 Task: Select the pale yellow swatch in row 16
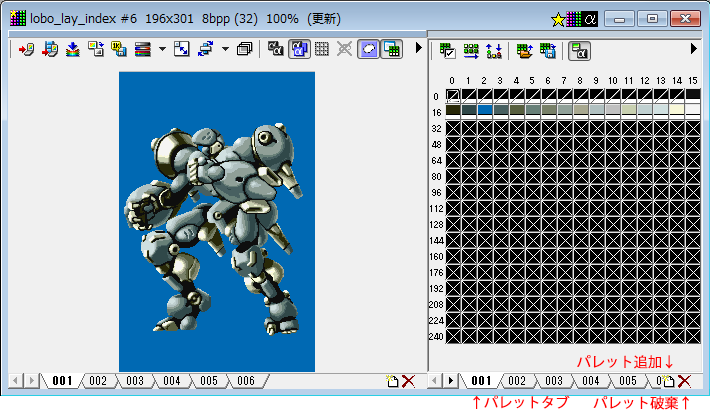point(677,109)
